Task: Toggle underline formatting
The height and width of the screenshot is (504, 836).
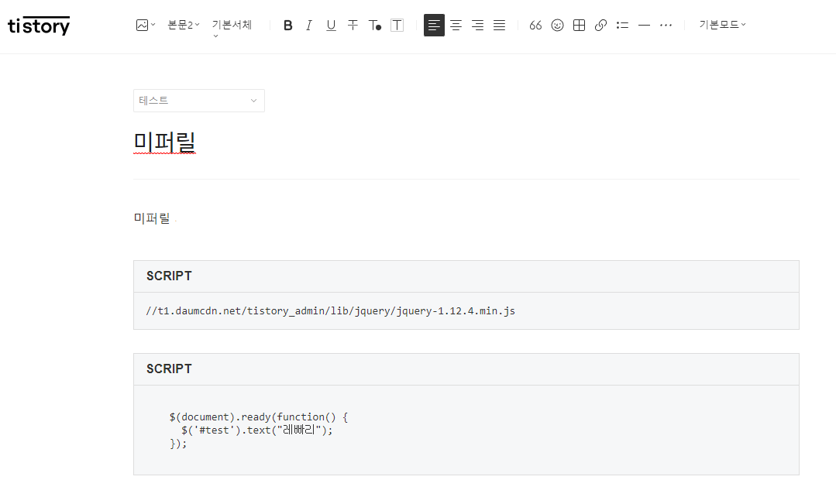Action: [x=331, y=25]
